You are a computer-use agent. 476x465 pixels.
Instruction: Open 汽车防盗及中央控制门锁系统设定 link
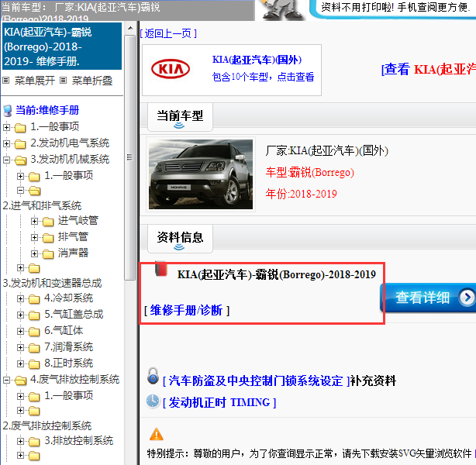coord(257,381)
